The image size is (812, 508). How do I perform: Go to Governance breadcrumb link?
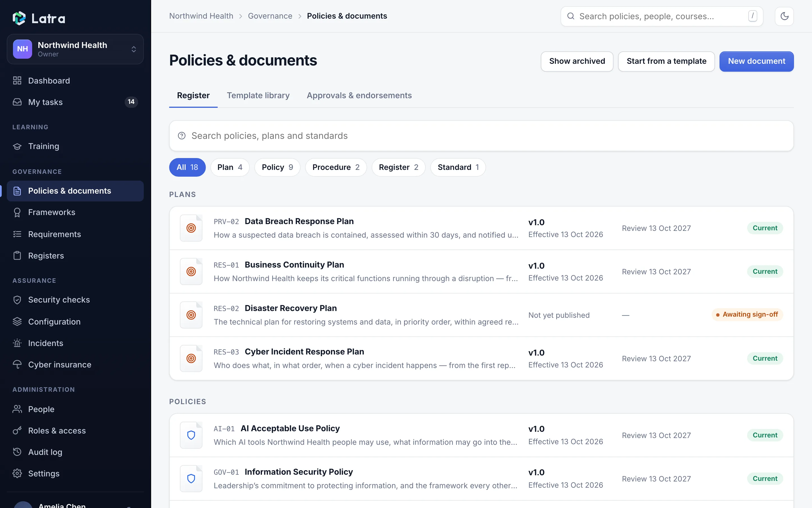tap(270, 16)
